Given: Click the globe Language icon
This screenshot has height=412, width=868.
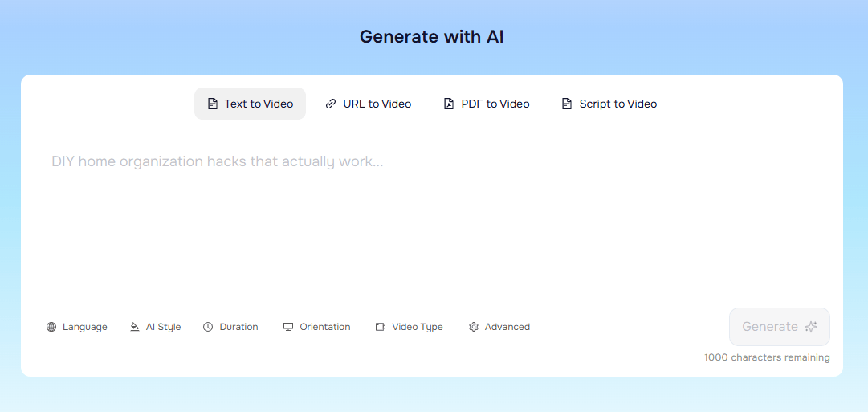Looking at the screenshot, I should (x=51, y=327).
